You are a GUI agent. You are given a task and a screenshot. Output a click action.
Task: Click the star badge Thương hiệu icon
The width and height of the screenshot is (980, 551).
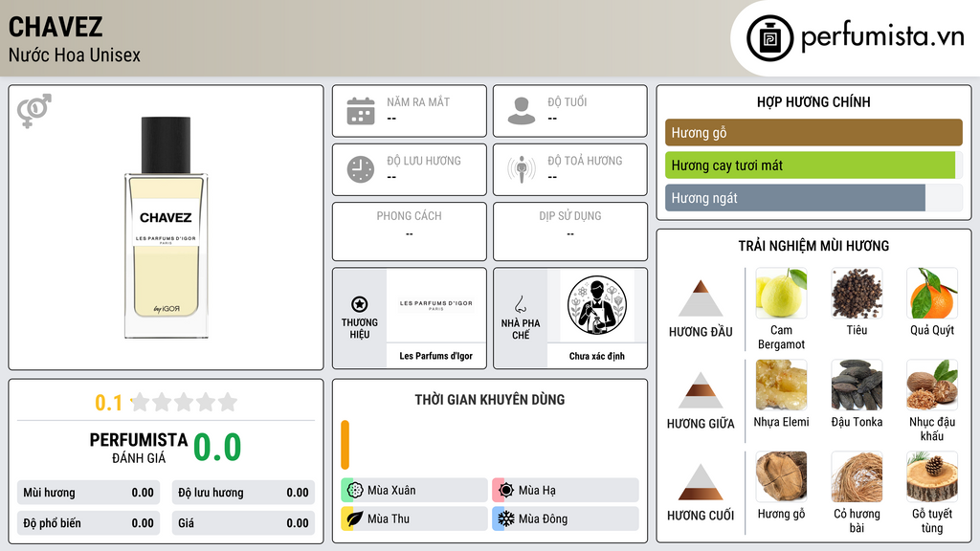360,304
